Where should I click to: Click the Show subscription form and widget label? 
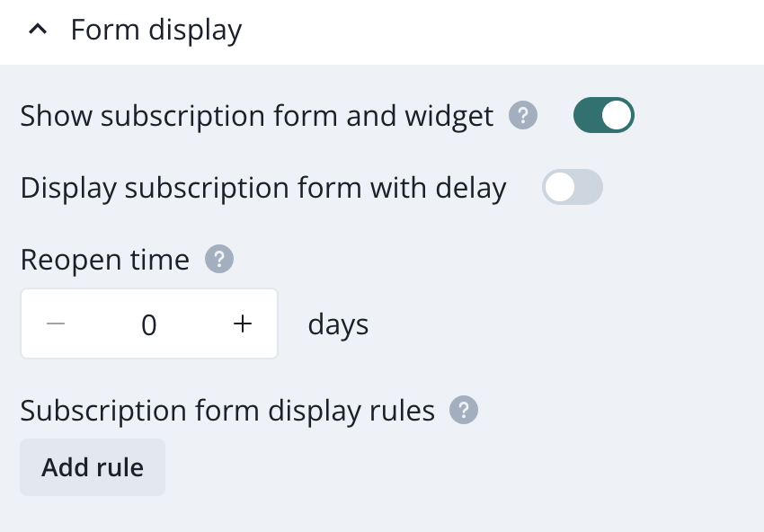(x=257, y=116)
